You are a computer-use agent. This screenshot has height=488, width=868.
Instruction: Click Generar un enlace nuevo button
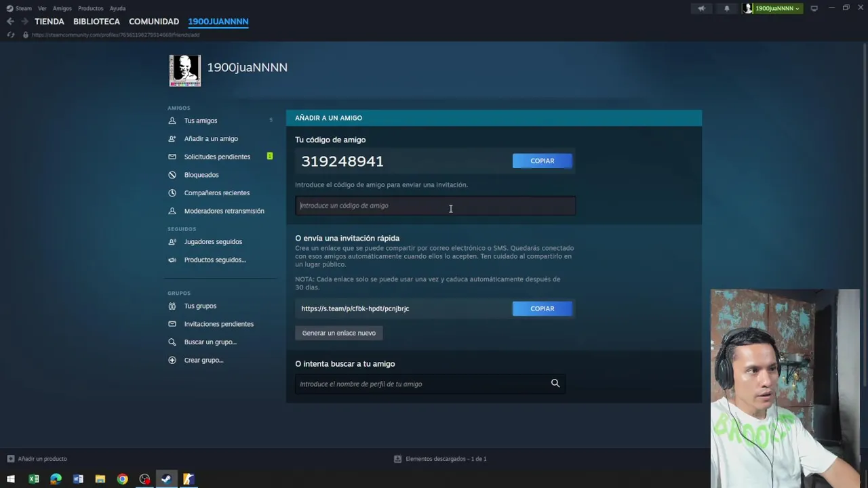click(339, 333)
